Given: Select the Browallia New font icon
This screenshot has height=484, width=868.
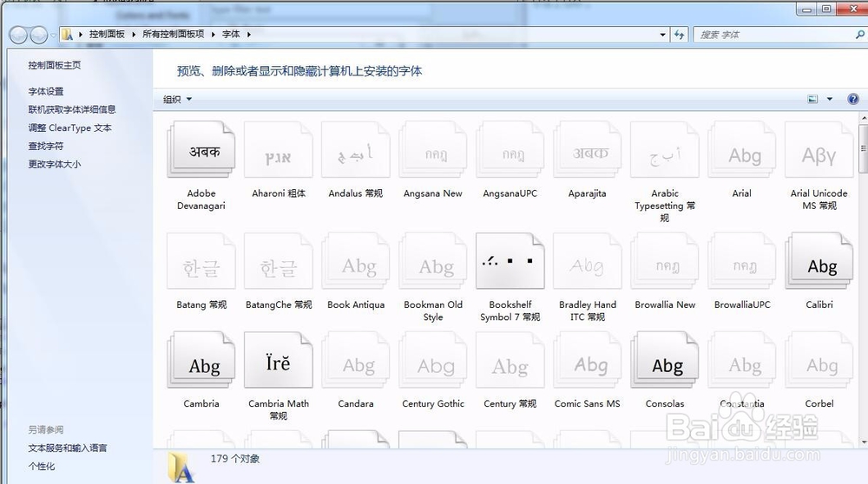Looking at the screenshot, I should [x=664, y=261].
